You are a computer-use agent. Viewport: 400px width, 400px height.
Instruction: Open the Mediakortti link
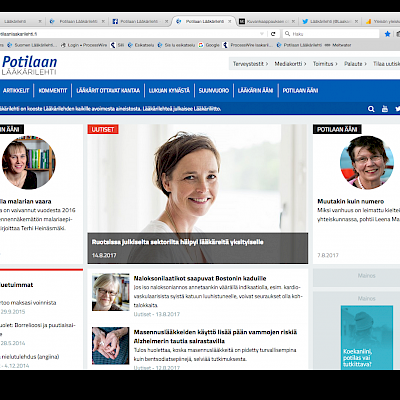pyautogui.click(x=290, y=64)
